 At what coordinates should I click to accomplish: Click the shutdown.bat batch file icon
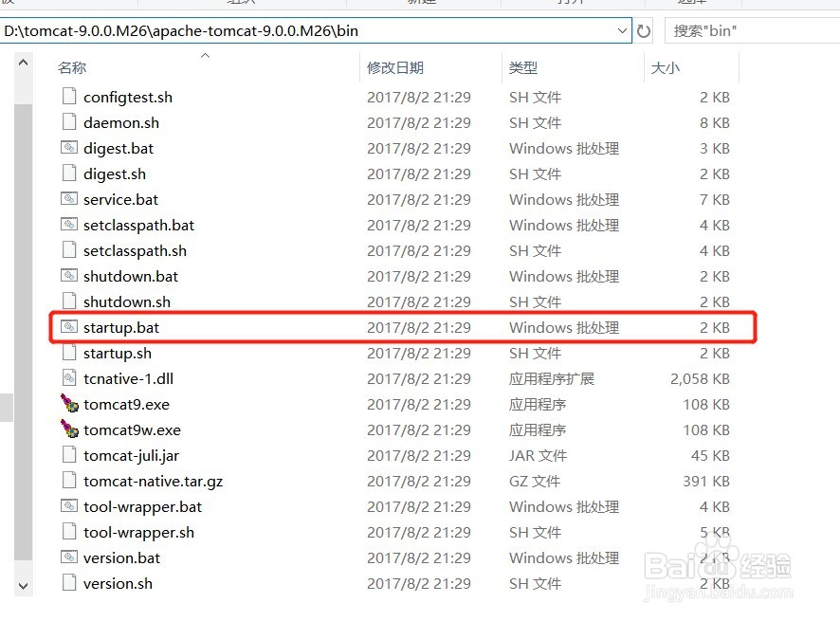[69, 276]
